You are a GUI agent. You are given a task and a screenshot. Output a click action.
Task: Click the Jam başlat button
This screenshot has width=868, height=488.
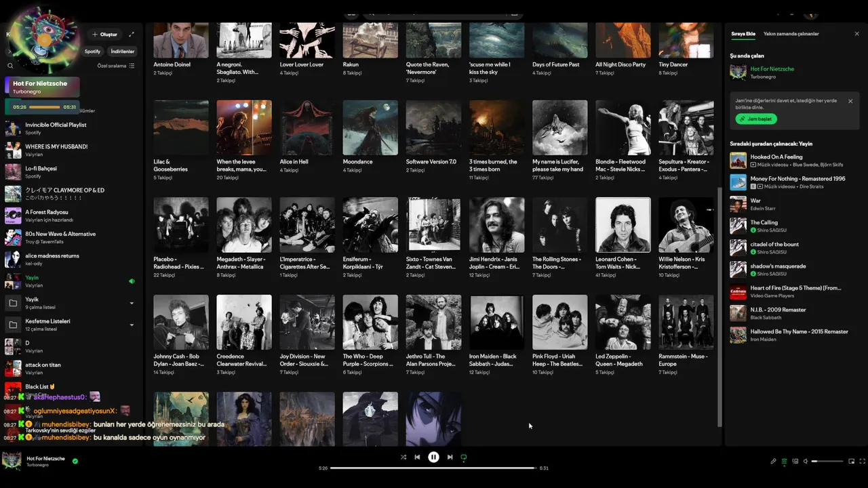[756, 119]
